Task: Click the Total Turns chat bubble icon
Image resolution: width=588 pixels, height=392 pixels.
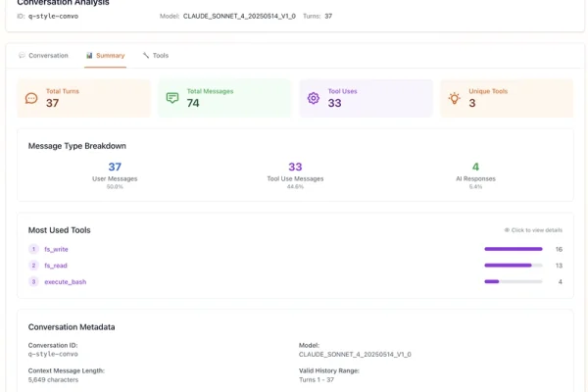Action: click(x=31, y=98)
